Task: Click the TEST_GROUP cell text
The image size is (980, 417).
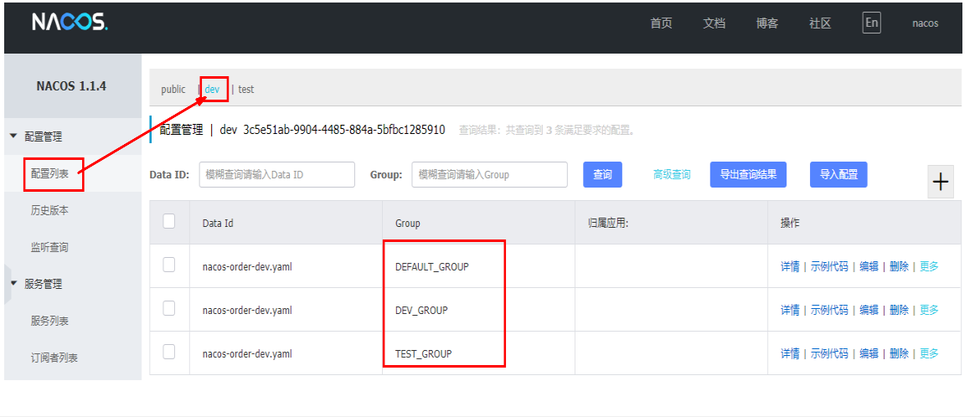Action: click(x=423, y=354)
